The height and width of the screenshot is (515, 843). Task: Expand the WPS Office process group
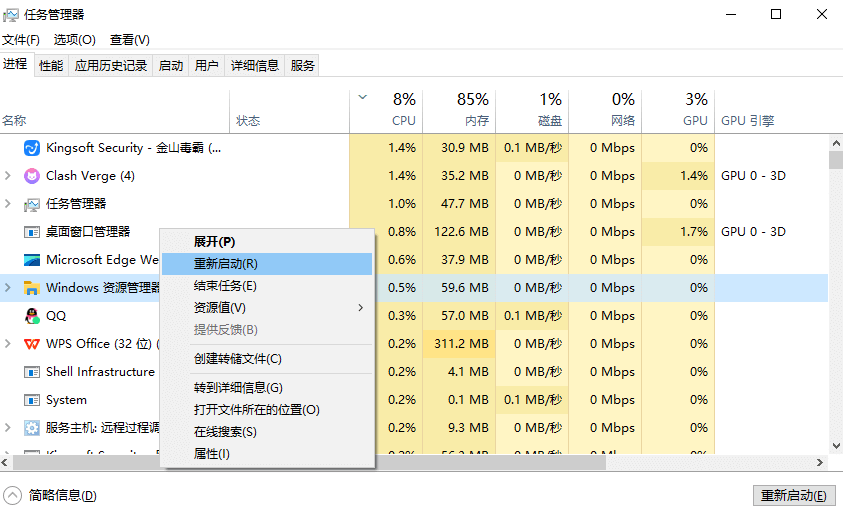[8, 344]
